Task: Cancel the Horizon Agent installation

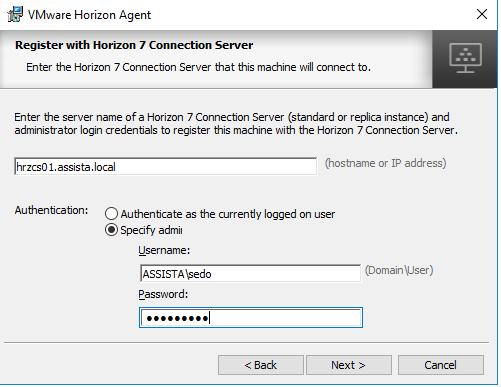Action: (x=441, y=365)
